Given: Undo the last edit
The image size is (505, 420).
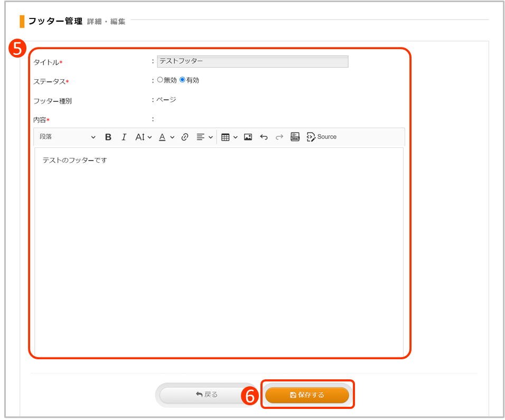Looking at the screenshot, I should point(264,137).
